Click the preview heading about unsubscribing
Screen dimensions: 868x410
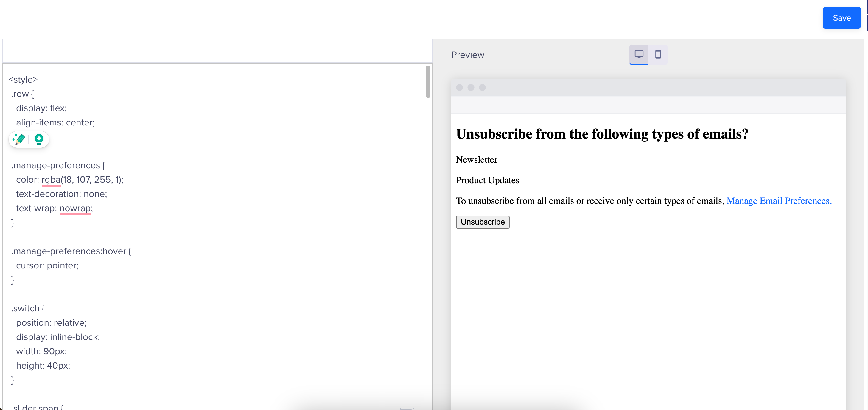[x=602, y=134]
